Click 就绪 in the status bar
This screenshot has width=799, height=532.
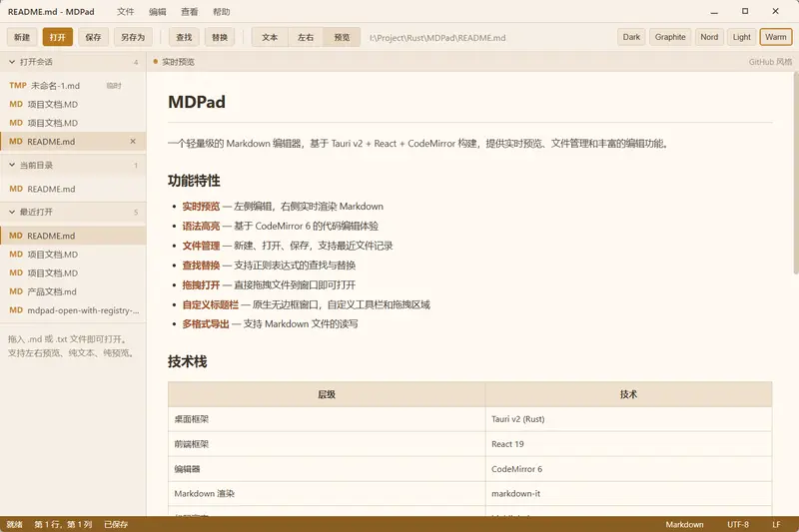(15, 524)
